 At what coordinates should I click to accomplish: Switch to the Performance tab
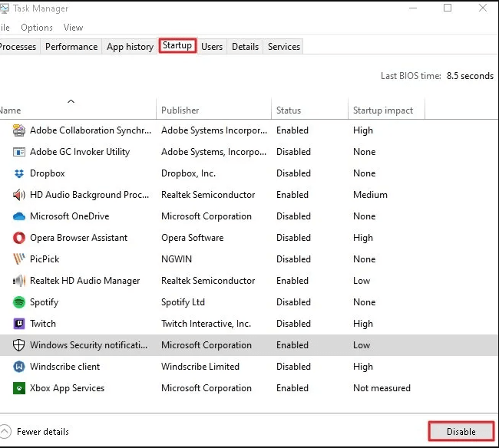[71, 47]
